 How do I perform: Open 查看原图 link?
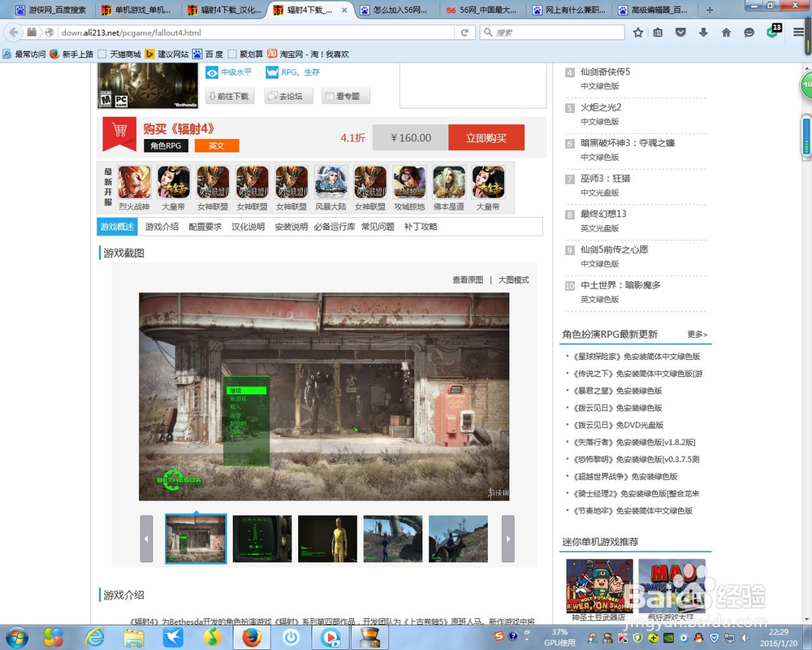(x=468, y=279)
